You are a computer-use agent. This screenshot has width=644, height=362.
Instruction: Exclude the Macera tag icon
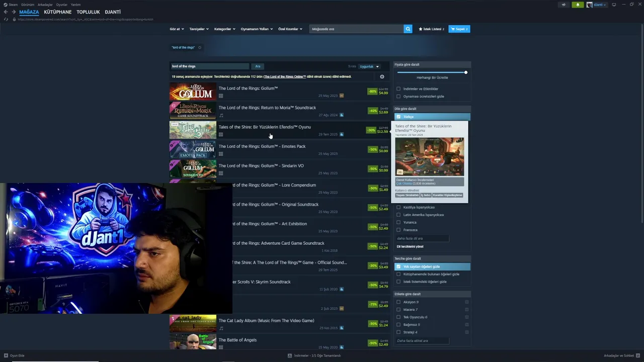[467, 310]
